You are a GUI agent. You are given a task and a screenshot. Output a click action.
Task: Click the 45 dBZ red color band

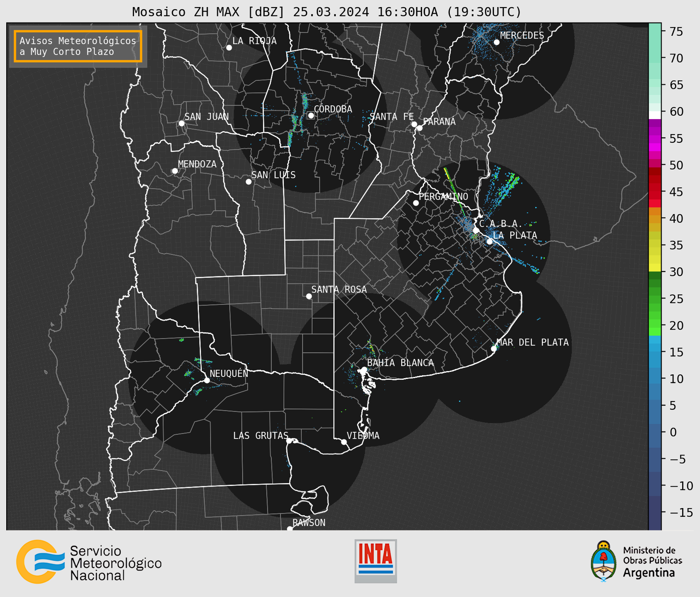[655, 192]
